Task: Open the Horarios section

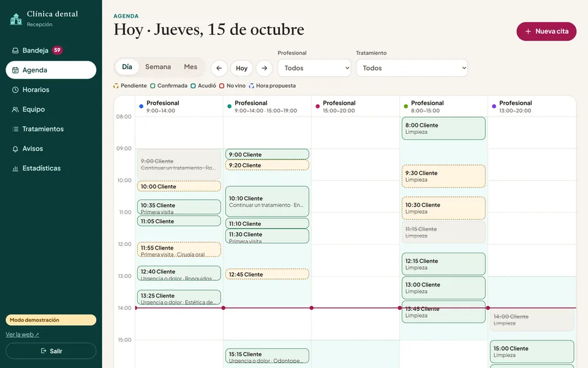Action: click(51, 90)
